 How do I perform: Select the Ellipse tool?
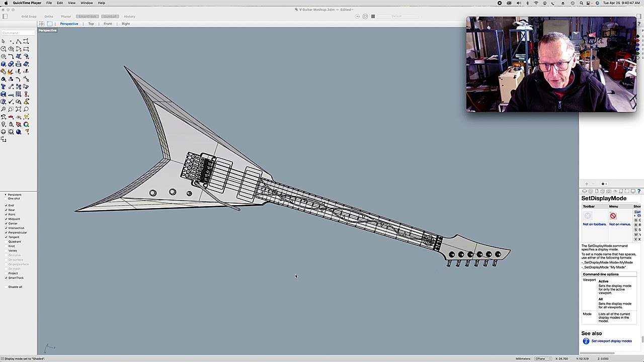click(x=11, y=49)
